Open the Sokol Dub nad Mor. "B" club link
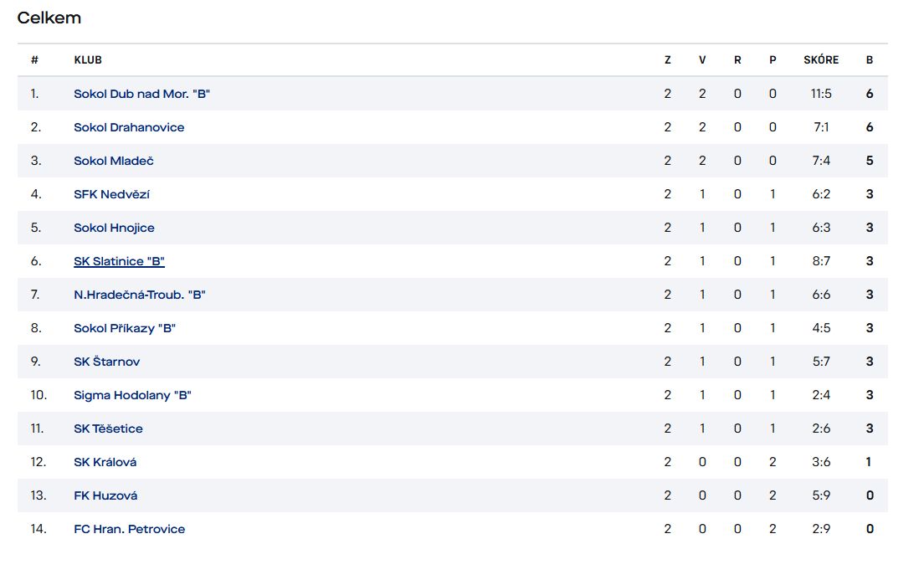Screen dimensions: 924x580 [141, 94]
